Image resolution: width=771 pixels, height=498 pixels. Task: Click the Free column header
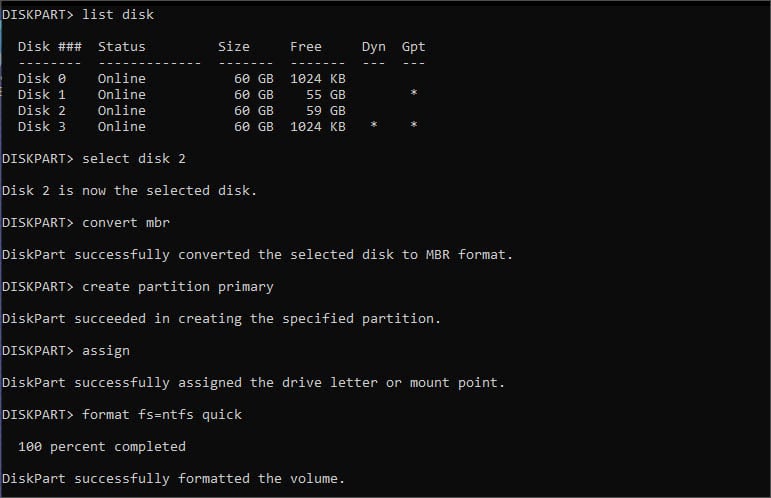coord(305,46)
